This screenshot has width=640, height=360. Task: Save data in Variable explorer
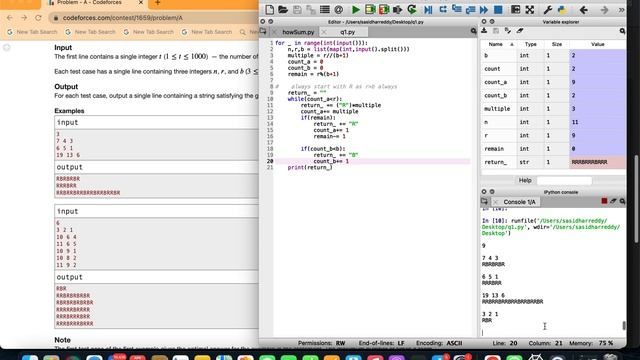coord(496,31)
